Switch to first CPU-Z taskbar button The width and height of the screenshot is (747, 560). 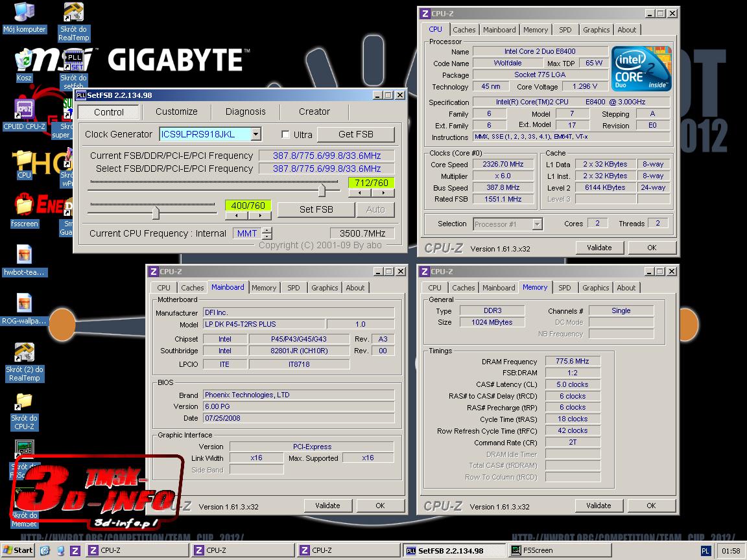coord(138,550)
